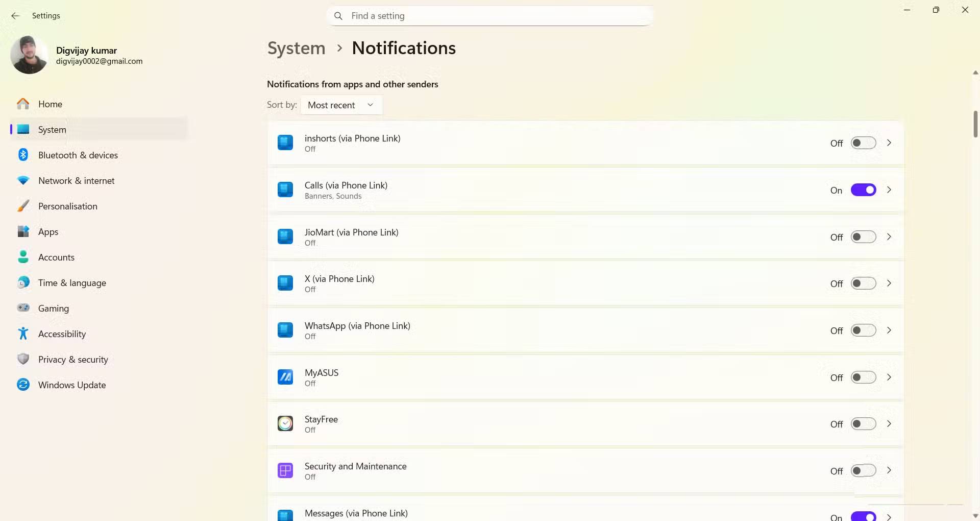The width and height of the screenshot is (980, 521).
Task: Go to Accessibility settings
Action: [x=99, y=334]
